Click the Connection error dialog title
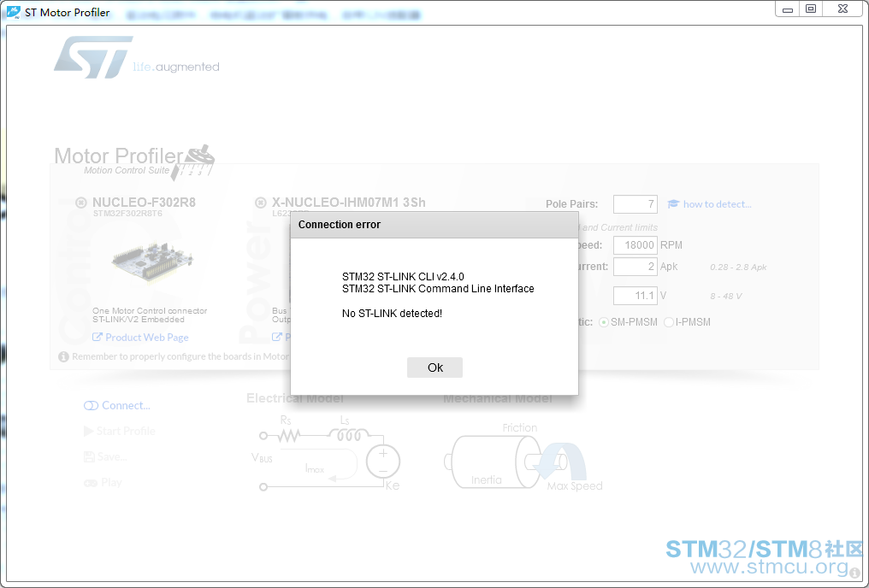 tap(340, 225)
